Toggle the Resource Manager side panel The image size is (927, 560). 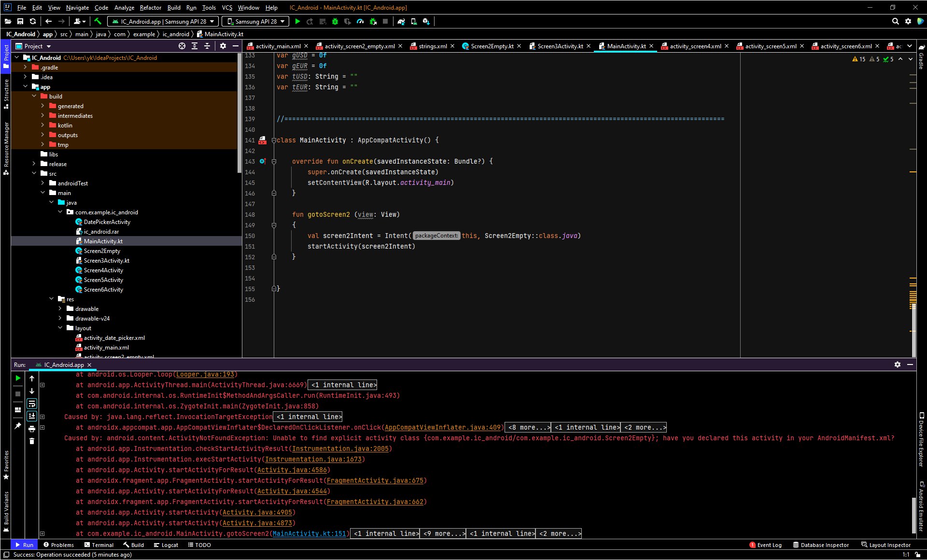point(6,148)
